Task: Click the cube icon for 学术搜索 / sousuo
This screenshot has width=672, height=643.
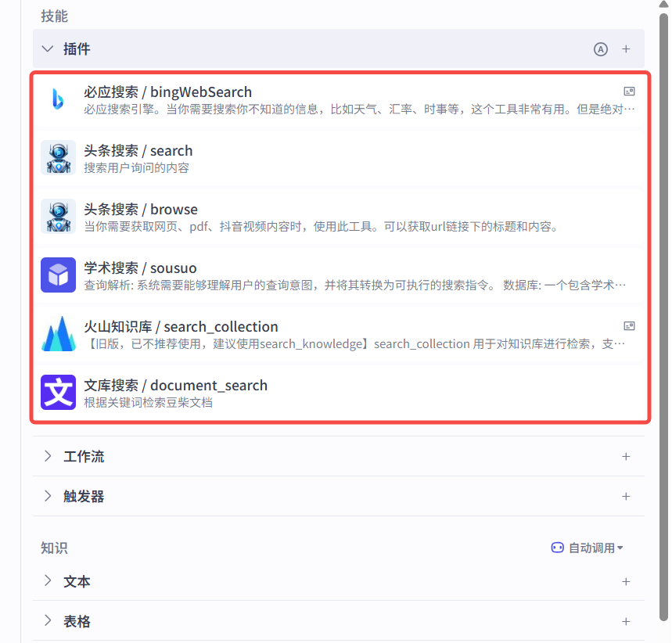Action: tap(59, 275)
